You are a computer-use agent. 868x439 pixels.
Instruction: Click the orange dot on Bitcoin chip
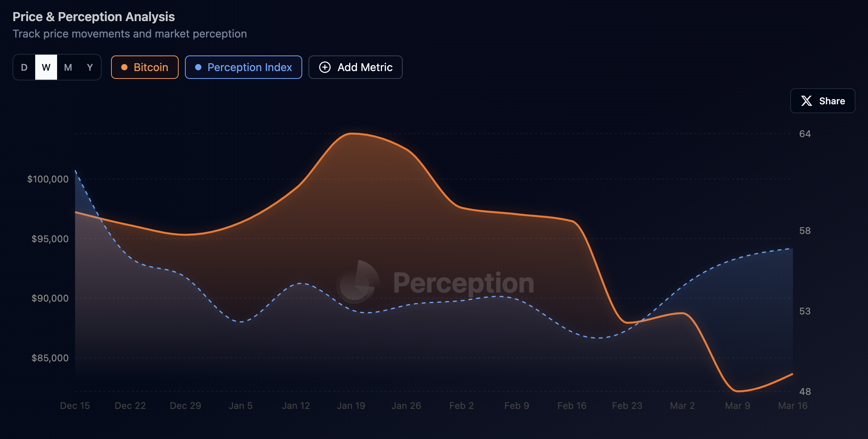(x=124, y=67)
